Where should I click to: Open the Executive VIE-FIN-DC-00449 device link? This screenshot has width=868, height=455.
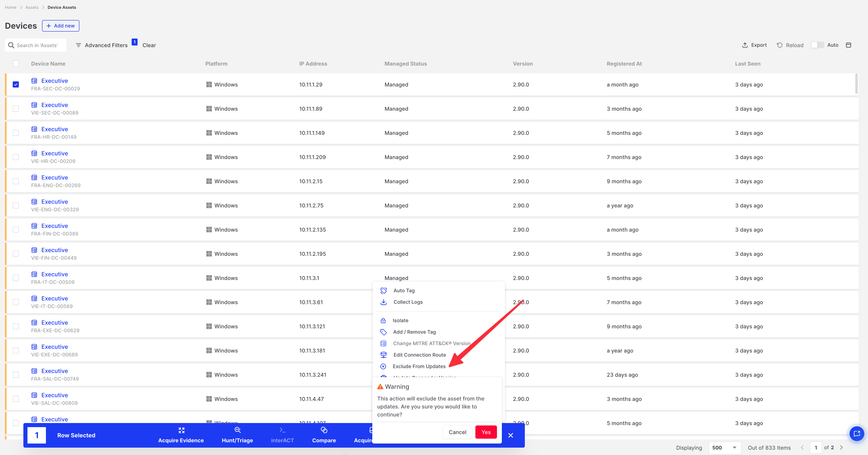[55, 250]
